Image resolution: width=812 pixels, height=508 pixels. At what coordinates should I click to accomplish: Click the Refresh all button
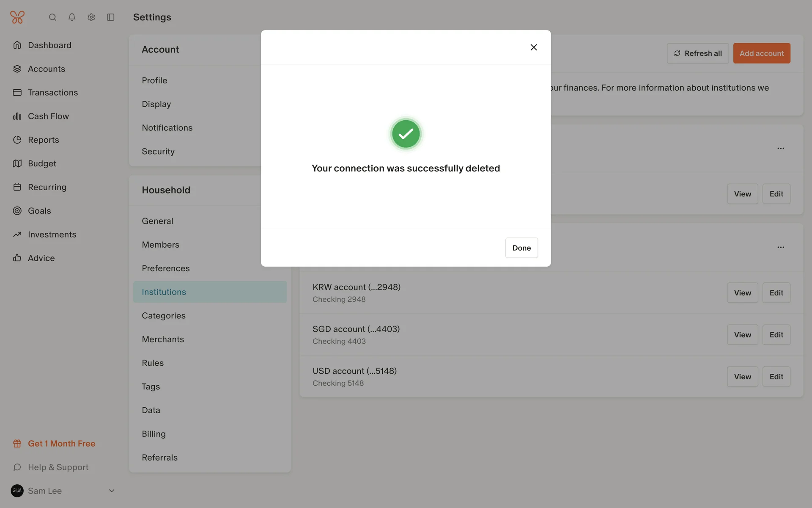pyautogui.click(x=697, y=53)
